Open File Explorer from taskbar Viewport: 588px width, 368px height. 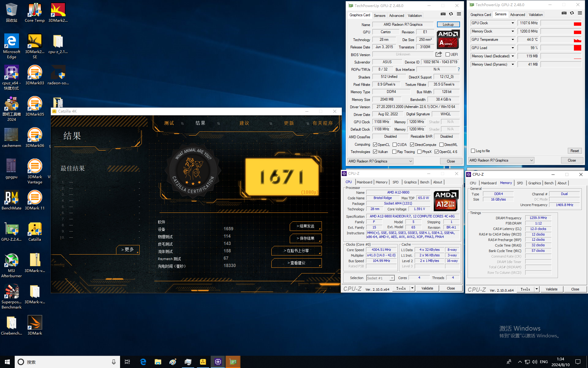pos(158,362)
